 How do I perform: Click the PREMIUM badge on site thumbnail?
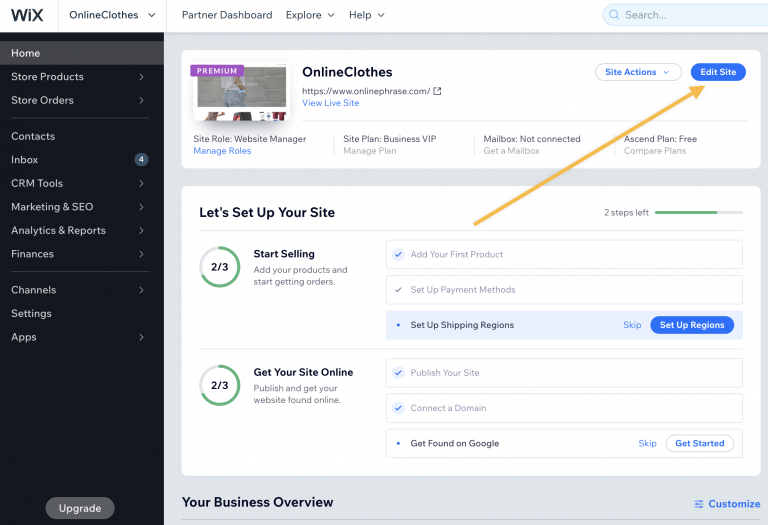217,71
